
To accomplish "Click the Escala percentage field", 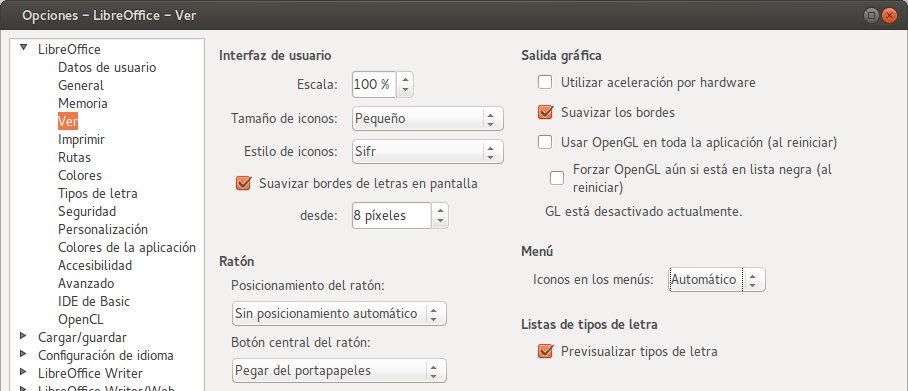I will point(374,85).
